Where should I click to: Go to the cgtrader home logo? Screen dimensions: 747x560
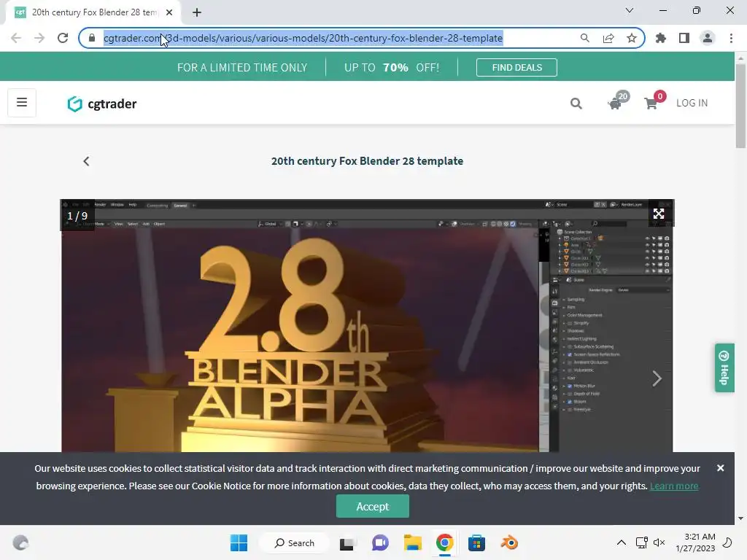(x=102, y=104)
